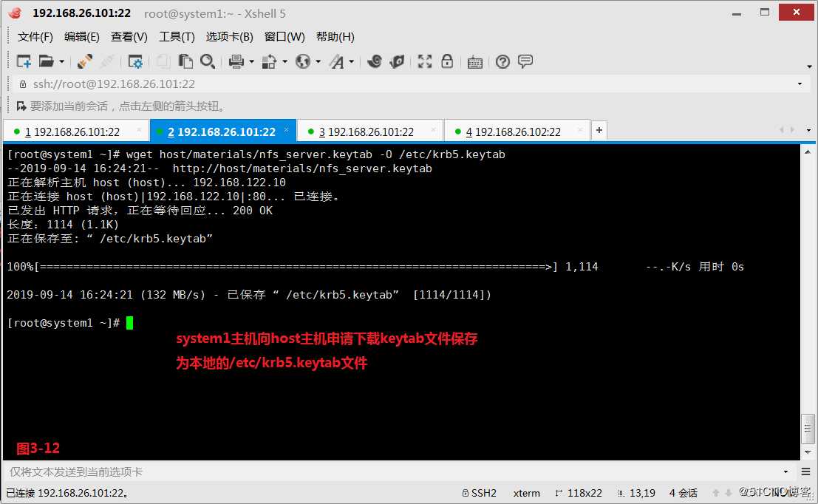Image resolution: width=818 pixels, height=504 pixels.
Task: Click the terminal scrollbar thumb
Action: (808, 429)
